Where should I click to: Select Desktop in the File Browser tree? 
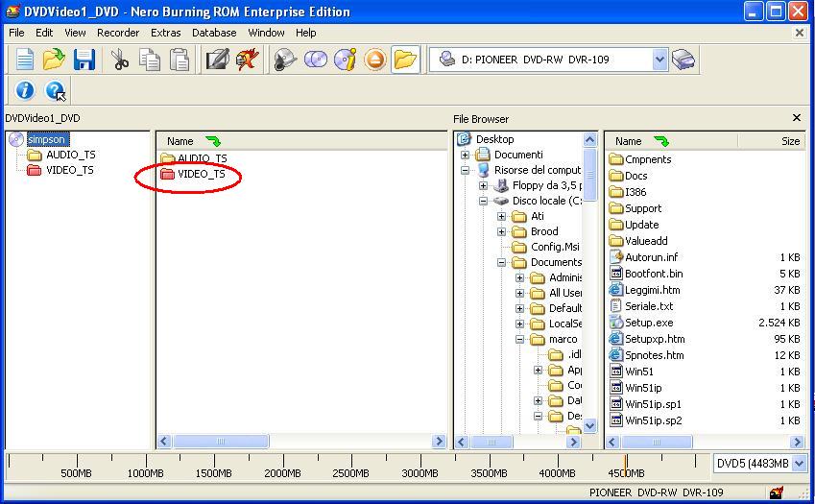(x=494, y=139)
